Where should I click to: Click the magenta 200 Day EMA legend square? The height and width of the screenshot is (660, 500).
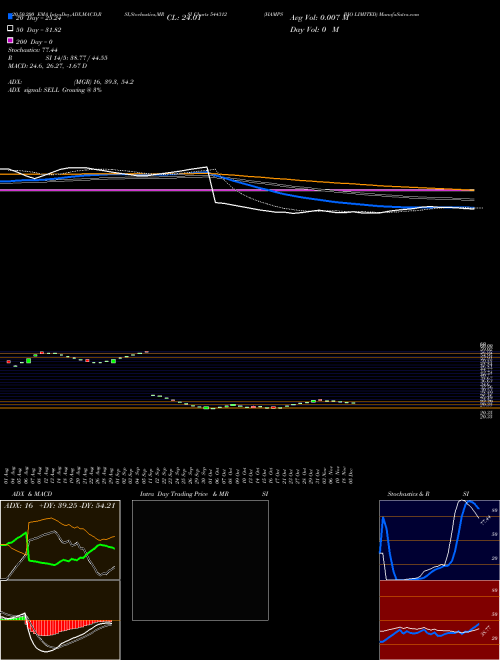[x=10, y=40]
